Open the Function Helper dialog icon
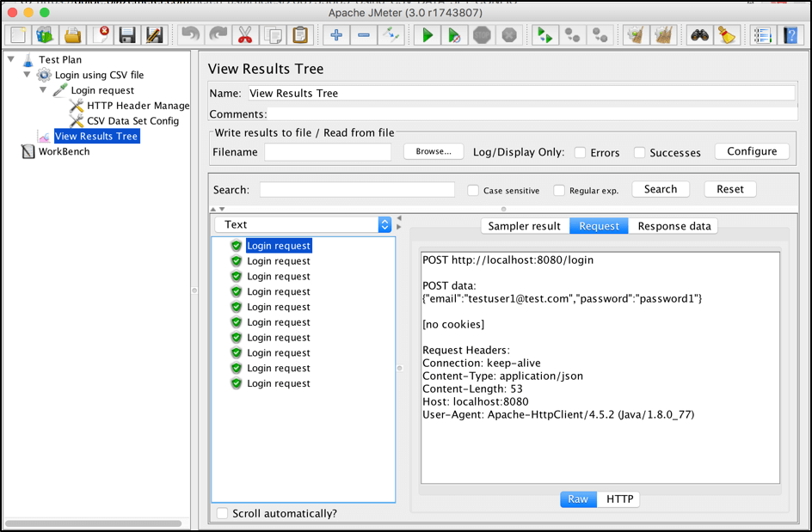 click(763, 35)
